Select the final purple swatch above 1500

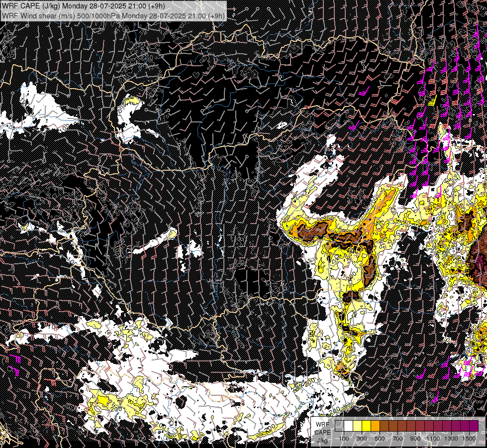tap(474, 426)
